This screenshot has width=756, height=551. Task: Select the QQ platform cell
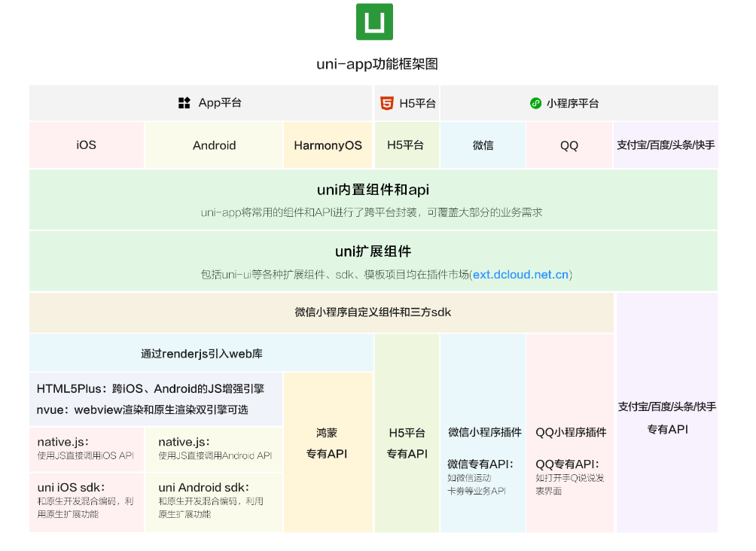click(x=569, y=144)
